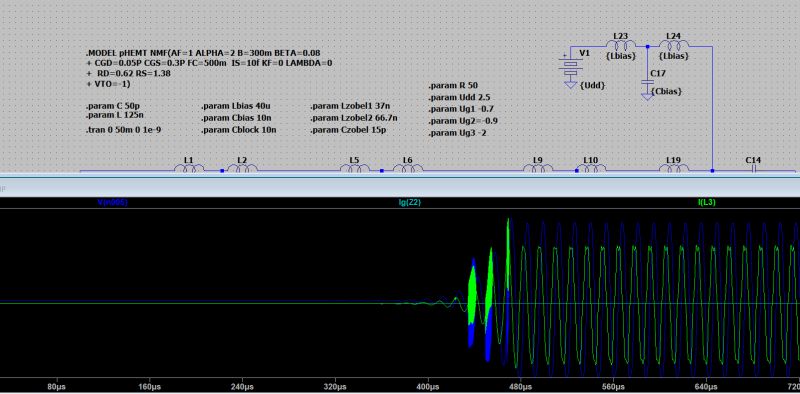Click the .param Udd 2.5 directive
The image size is (800, 394).
(x=460, y=97)
